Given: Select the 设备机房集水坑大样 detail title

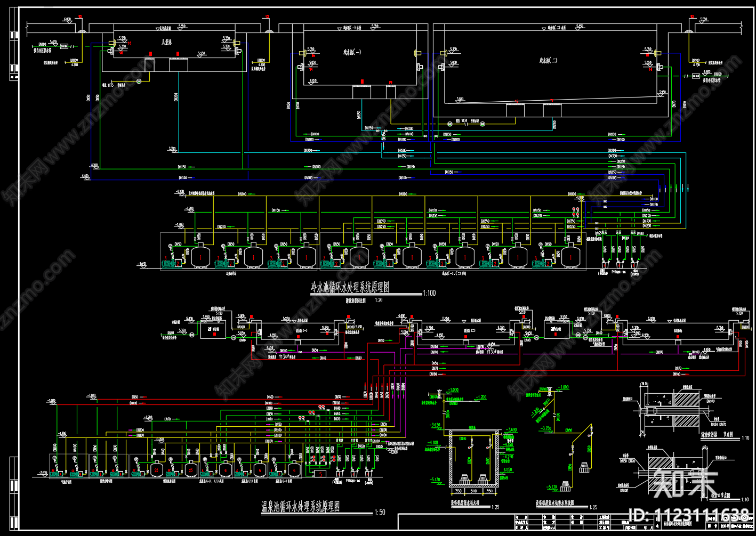Looking at the screenshot, I should (x=465, y=502).
